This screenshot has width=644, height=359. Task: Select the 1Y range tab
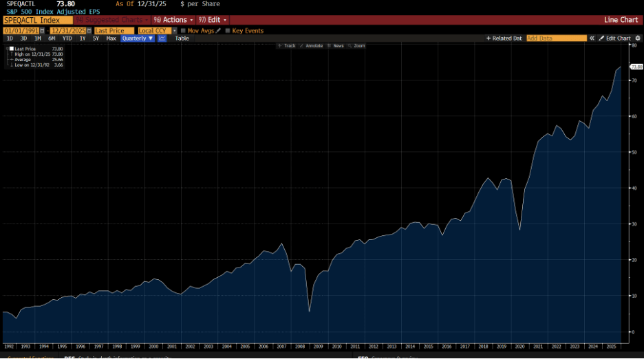pos(83,39)
